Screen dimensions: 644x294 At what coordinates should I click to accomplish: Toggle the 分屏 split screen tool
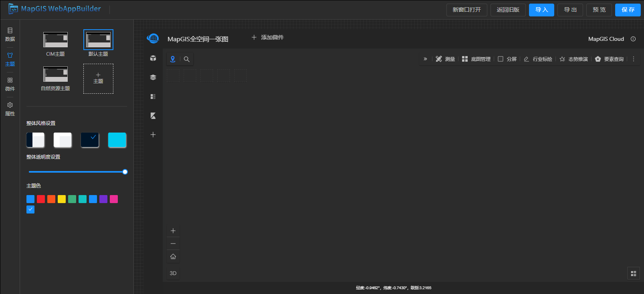pyautogui.click(x=507, y=59)
